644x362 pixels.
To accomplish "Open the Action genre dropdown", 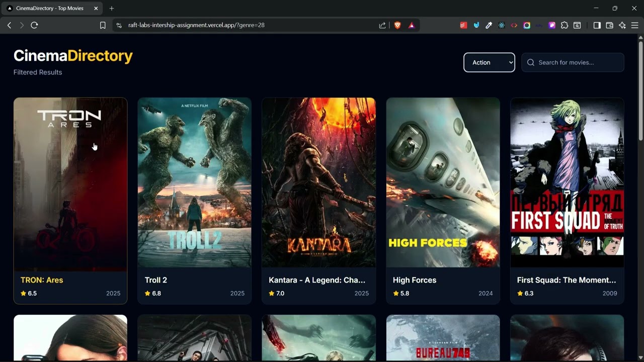I will [489, 62].
